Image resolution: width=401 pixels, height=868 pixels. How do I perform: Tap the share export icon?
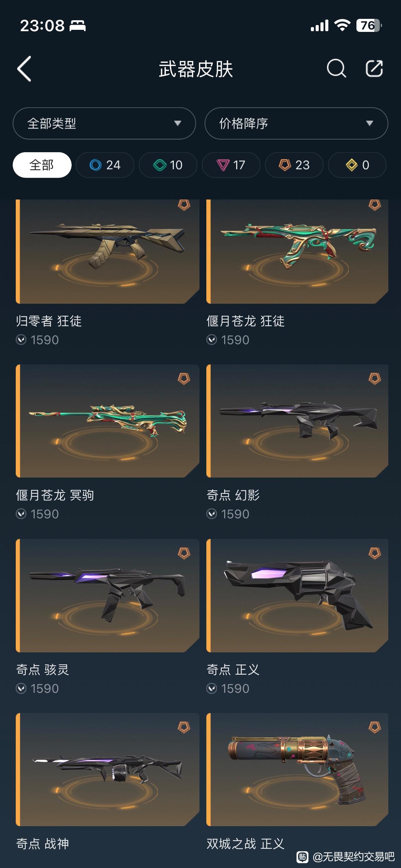pyautogui.click(x=374, y=68)
